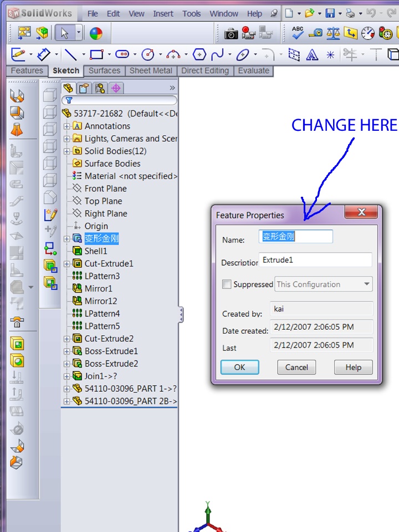Click the camera screen capture icon
The image size is (399, 532).
pyautogui.click(x=231, y=34)
